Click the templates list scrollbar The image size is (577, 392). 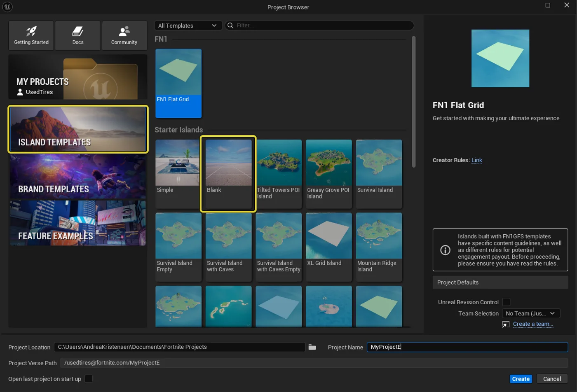pos(413,102)
